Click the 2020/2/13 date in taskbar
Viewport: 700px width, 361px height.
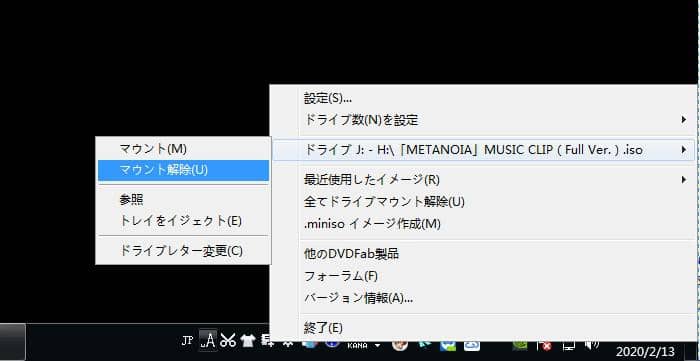(646, 352)
